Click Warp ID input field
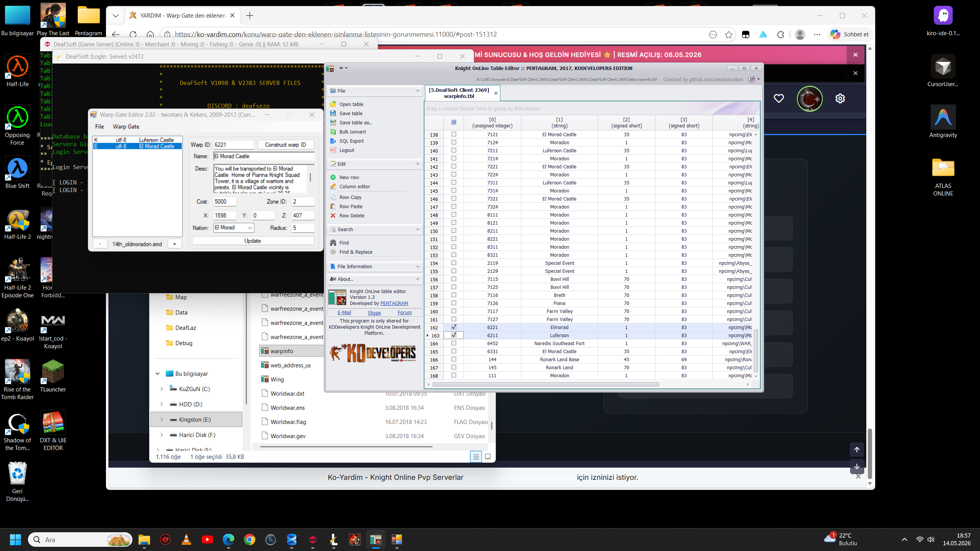The width and height of the screenshot is (980, 551). coord(234,145)
